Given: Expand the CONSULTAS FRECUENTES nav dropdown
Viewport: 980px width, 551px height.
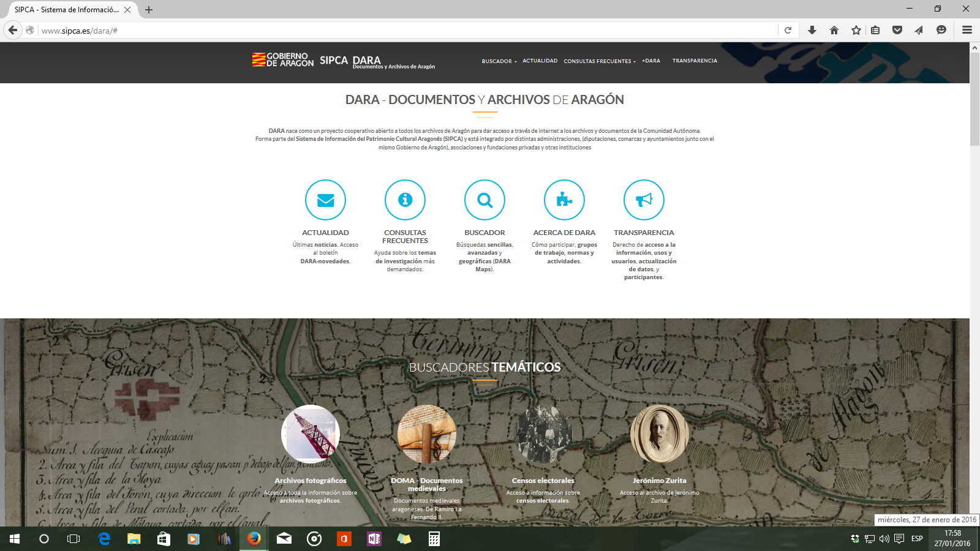Looking at the screenshot, I should (600, 61).
